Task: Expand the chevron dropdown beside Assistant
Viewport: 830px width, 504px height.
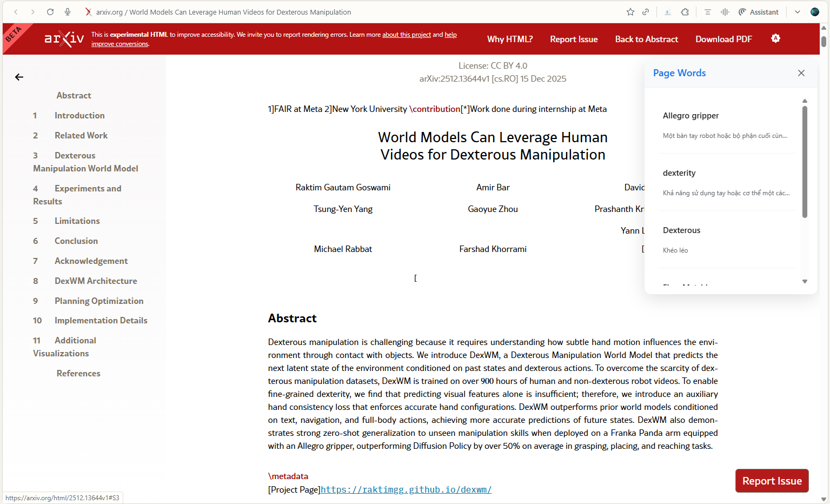Action: pos(797,12)
